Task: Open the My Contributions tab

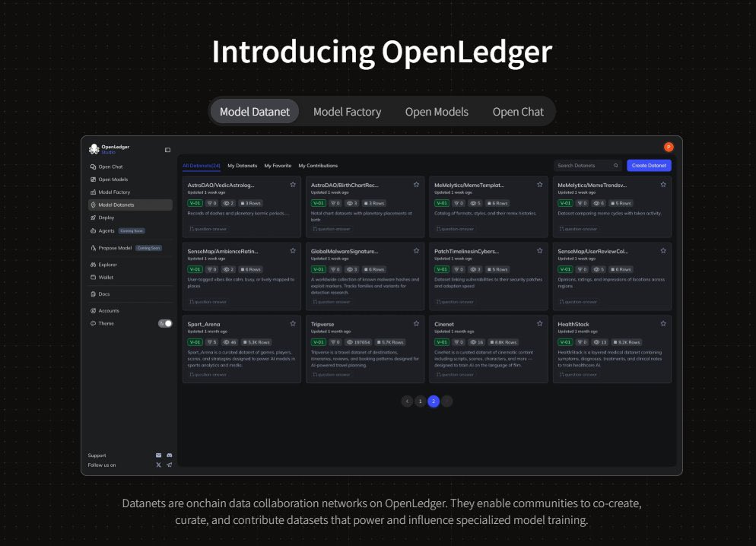Action: tap(318, 166)
